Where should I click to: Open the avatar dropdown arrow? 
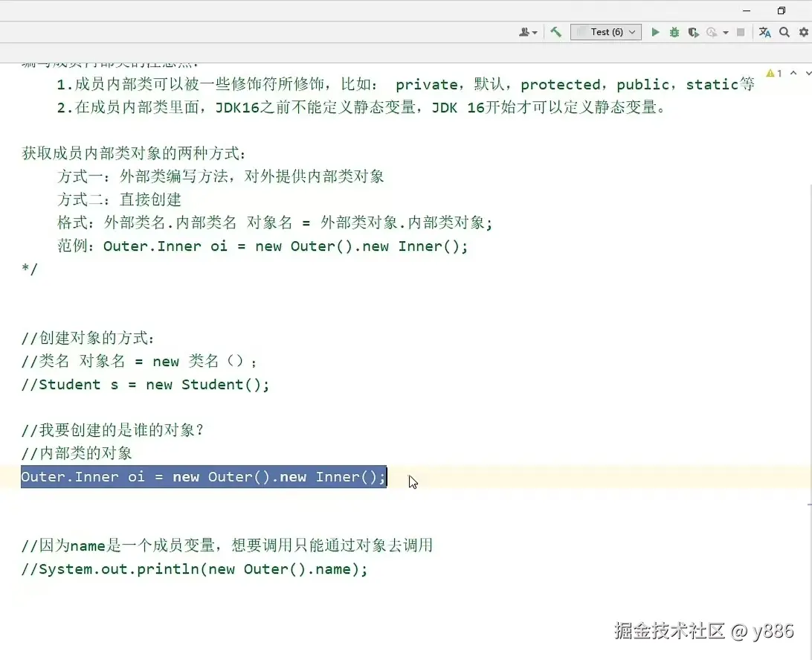pos(533,33)
